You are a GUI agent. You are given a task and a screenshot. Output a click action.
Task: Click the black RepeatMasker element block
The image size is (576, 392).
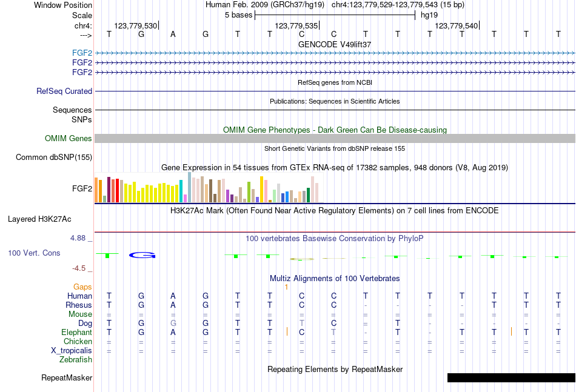511,377
